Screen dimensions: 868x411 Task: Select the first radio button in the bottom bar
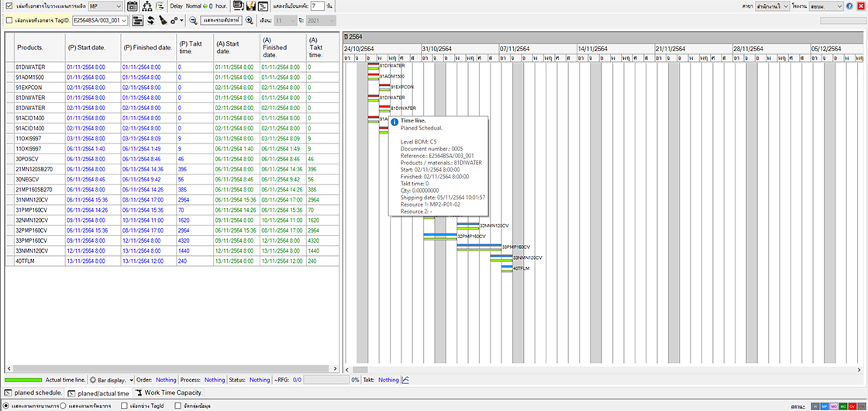click(x=6, y=406)
